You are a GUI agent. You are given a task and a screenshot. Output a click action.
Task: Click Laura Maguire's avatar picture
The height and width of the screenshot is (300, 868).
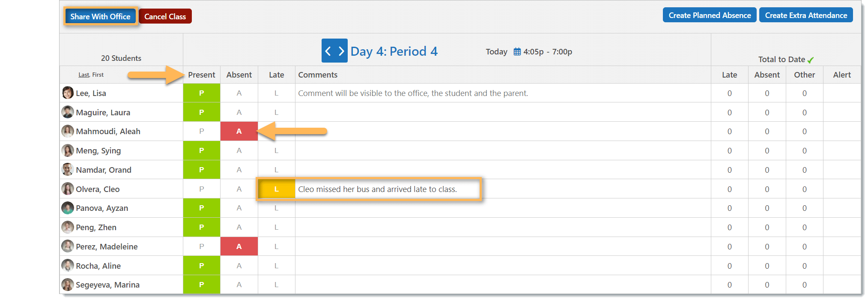click(x=68, y=112)
